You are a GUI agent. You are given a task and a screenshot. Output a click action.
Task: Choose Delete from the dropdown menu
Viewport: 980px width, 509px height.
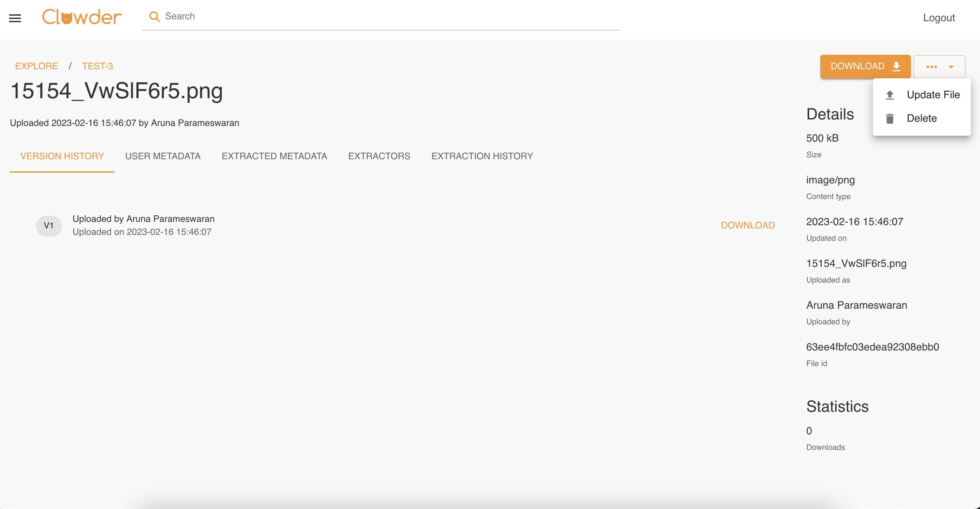[x=922, y=118]
